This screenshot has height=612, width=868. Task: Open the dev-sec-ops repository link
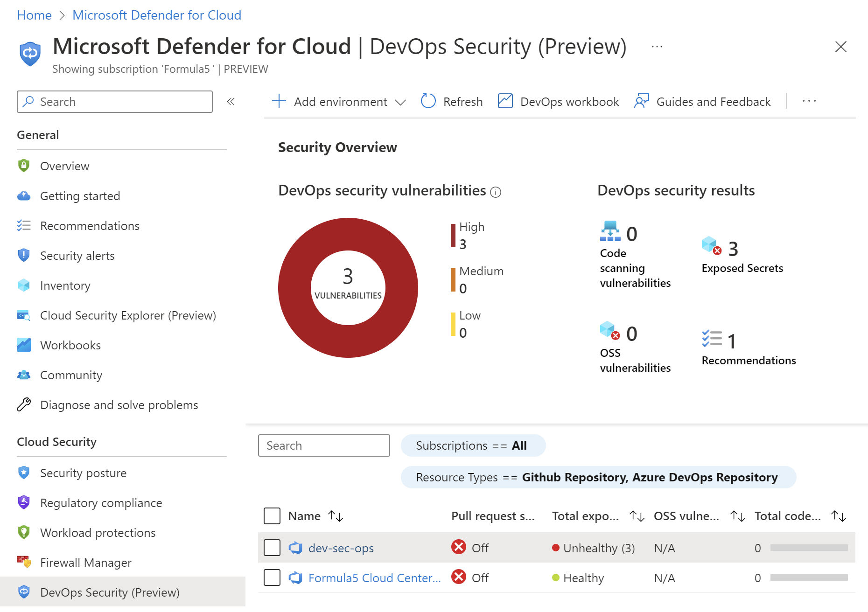(x=341, y=548)
